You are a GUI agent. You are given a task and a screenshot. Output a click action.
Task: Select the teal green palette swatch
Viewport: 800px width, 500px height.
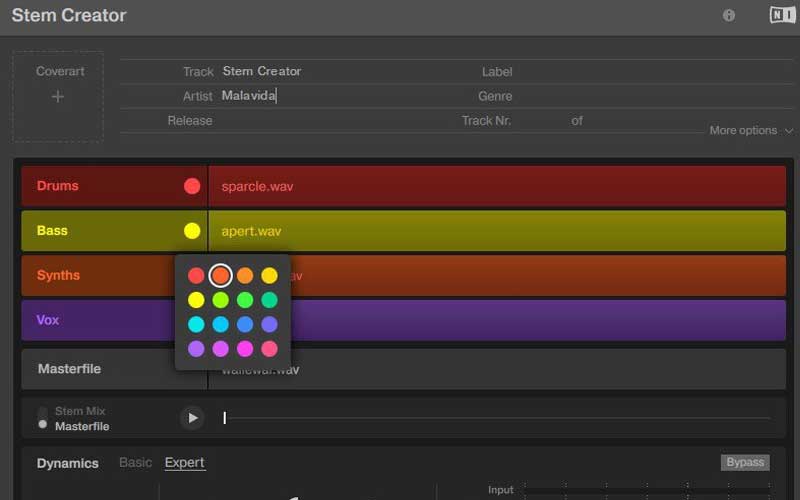(269, 300)
